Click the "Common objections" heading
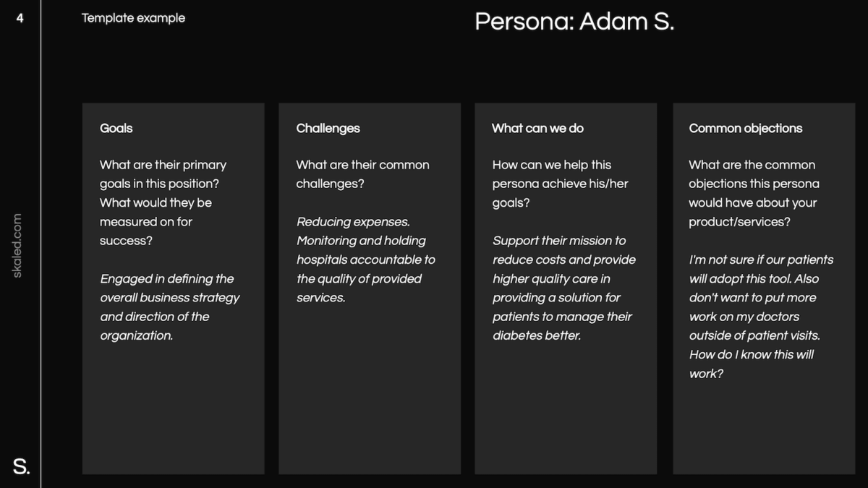The image size is (868, 488). (745, 128)
